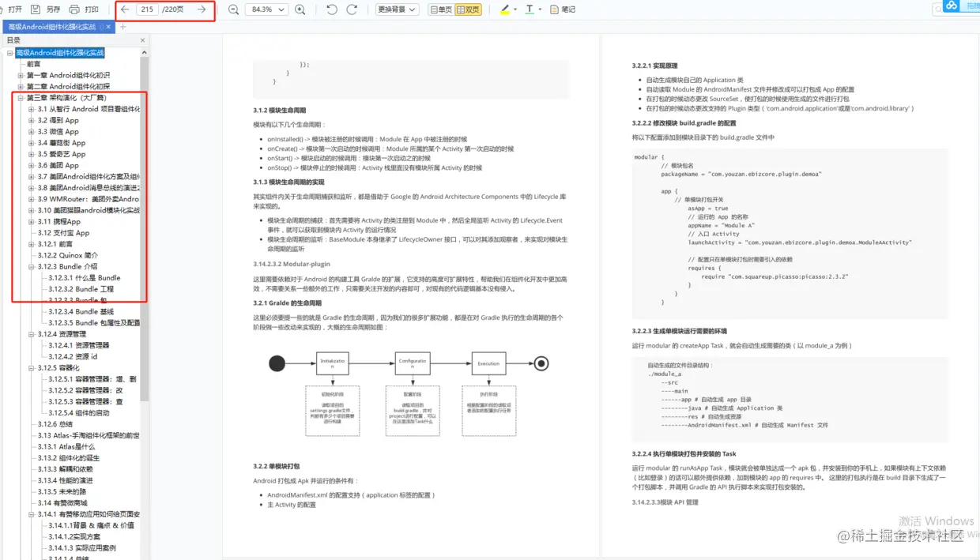
Task: Click the page number input field
Action: (x=147, y=9)
